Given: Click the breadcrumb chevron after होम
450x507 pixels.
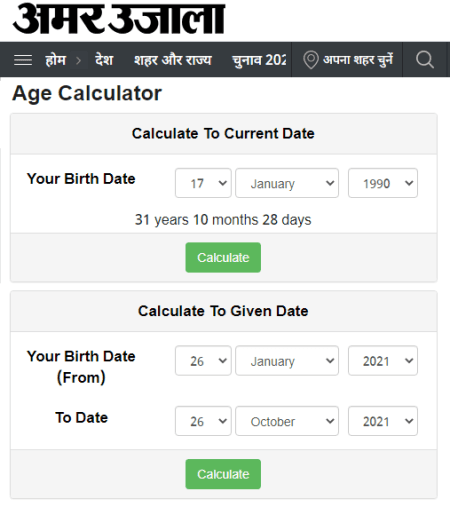Looking at the screenshot, I should tap(79, 61).
